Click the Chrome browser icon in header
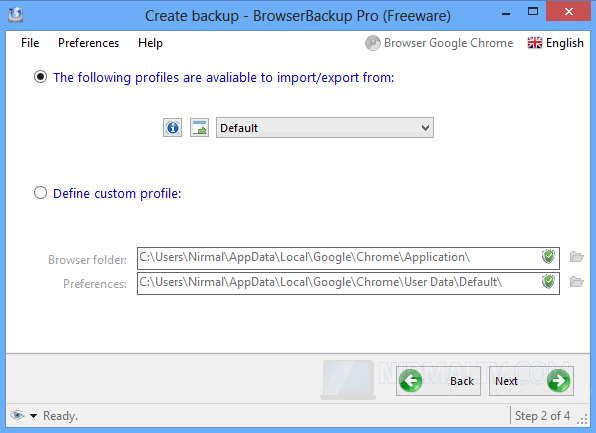 [372, 43]
